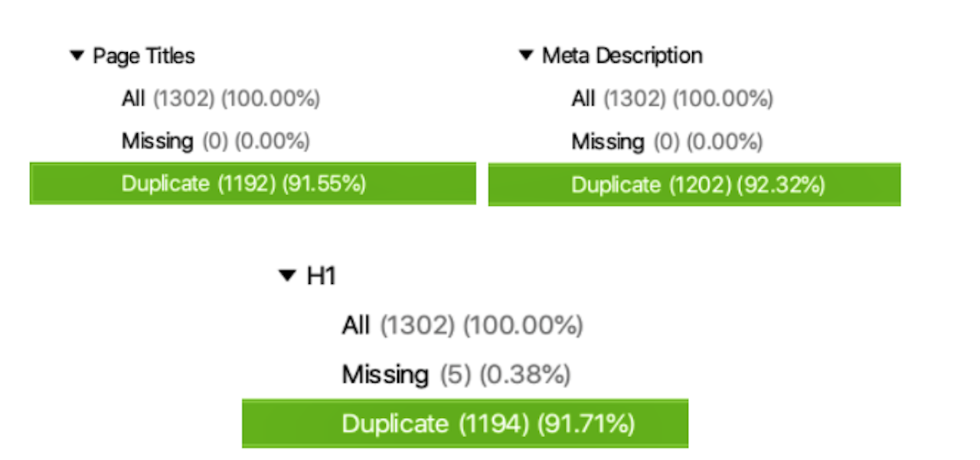
Task: Select All under Meta Description
Action: click(x=583, y=99)
